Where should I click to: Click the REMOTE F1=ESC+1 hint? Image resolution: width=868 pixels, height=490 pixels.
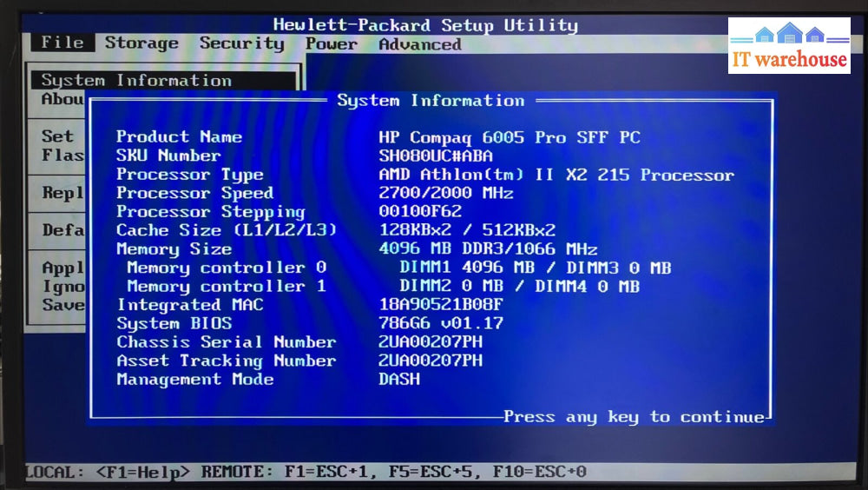tap(290, 473)
